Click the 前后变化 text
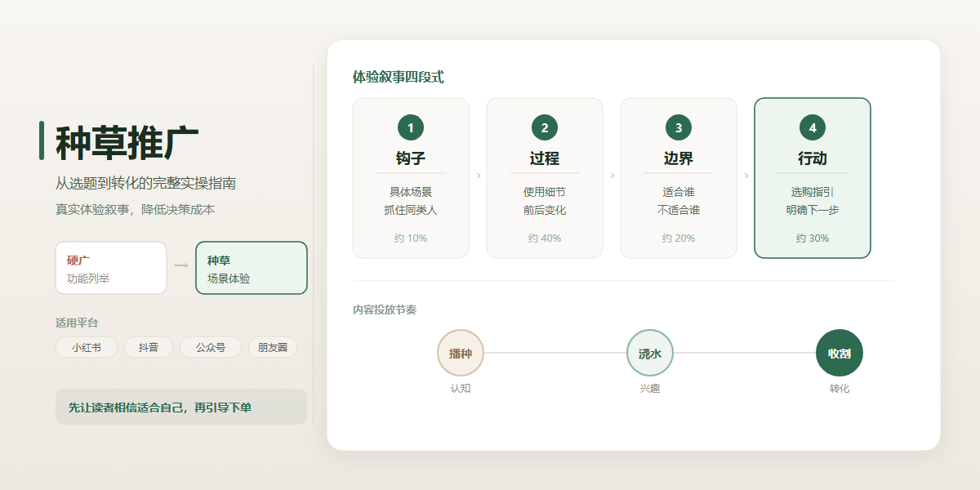This screenshot has width=980, height=490. pyautogui.click(x=545, y=210)
